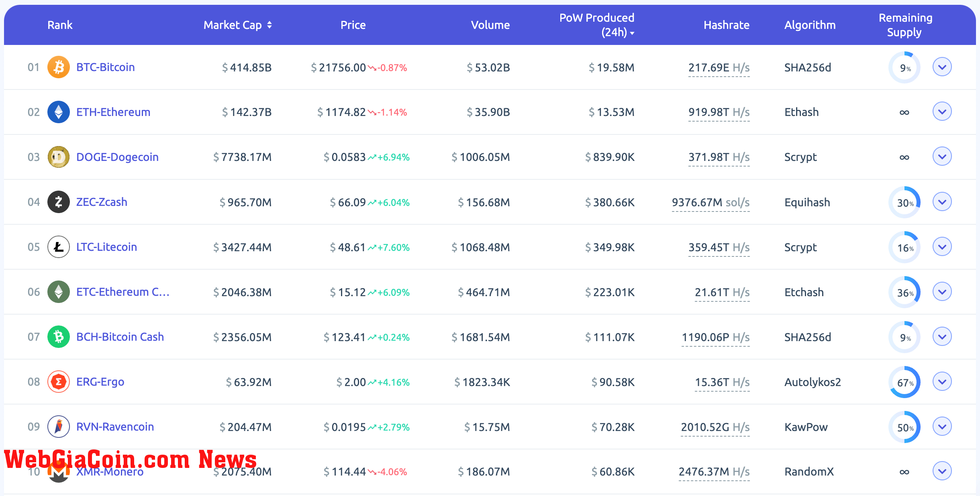980x496 pixels.
Task: Open the RVN-Ravencoin link
Action: (x=115, y=427)
